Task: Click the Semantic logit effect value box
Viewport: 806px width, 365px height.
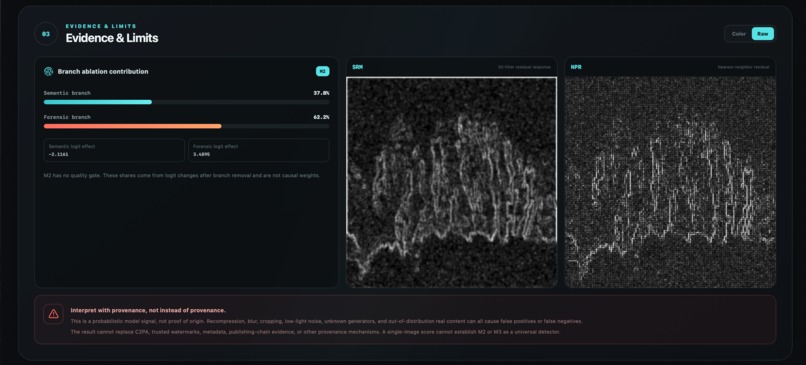Action: tap(114, 150)
